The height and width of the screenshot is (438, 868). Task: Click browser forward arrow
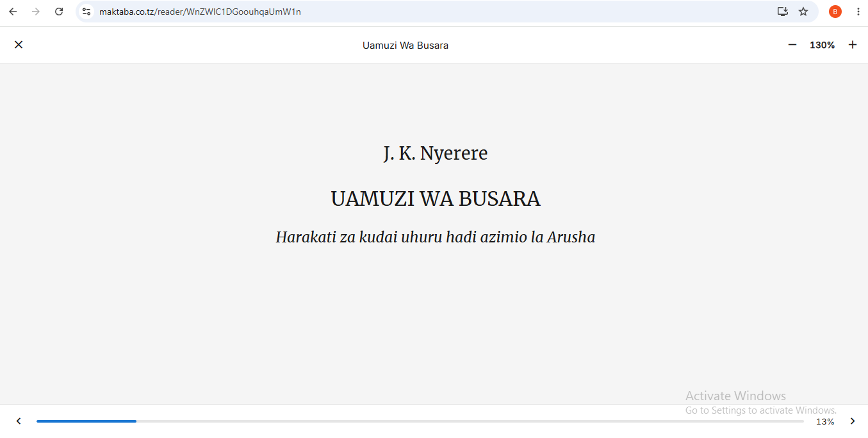[x=36, y=12]
